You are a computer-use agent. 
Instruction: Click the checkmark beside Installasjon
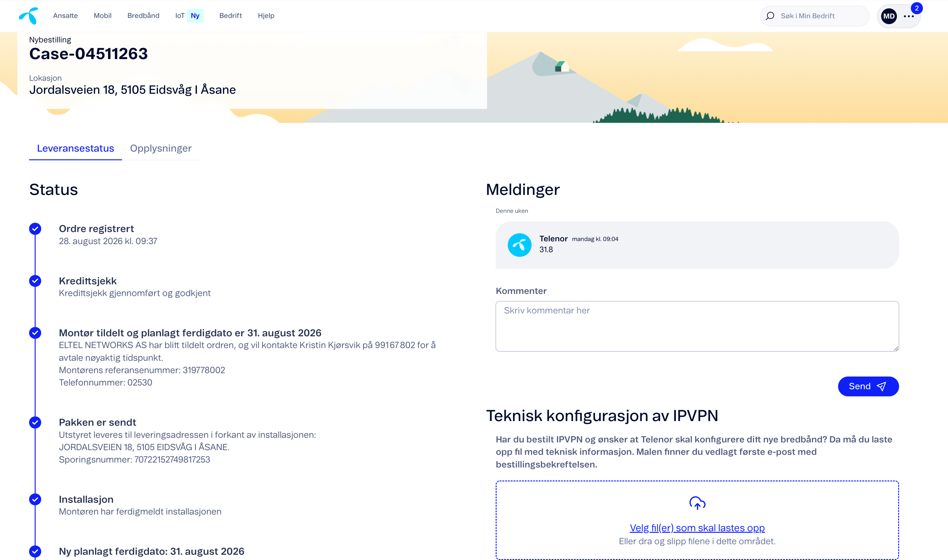(35, 499)
